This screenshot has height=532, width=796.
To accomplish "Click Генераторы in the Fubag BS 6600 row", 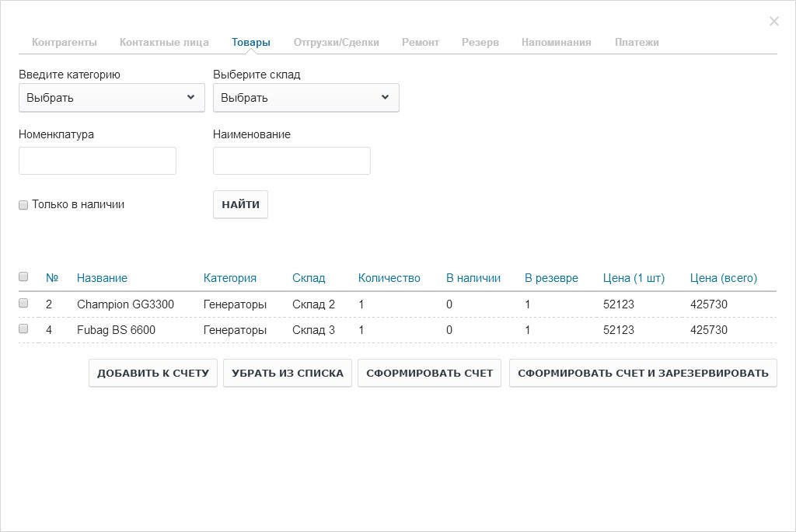I will 235,330.
